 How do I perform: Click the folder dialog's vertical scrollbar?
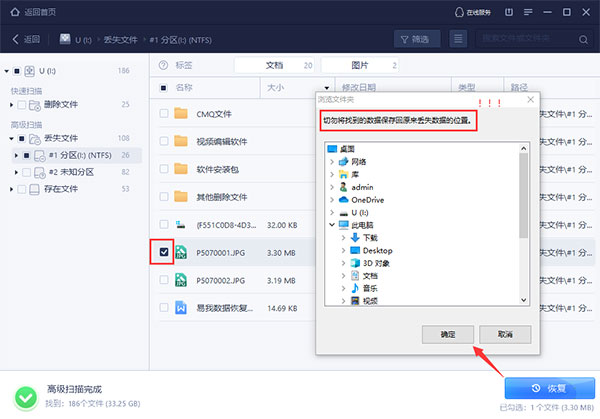(x=524, y=200)
